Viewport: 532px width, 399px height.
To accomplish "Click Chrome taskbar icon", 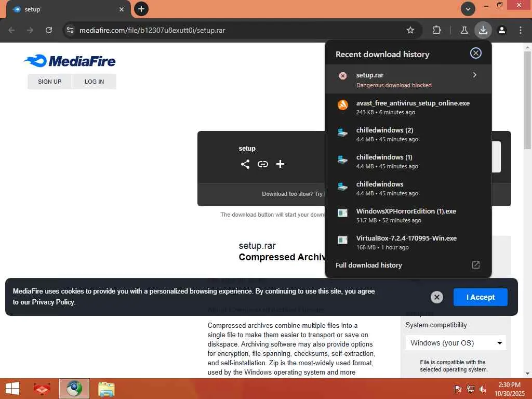I will pyautogui.click(x=74, y=389).
